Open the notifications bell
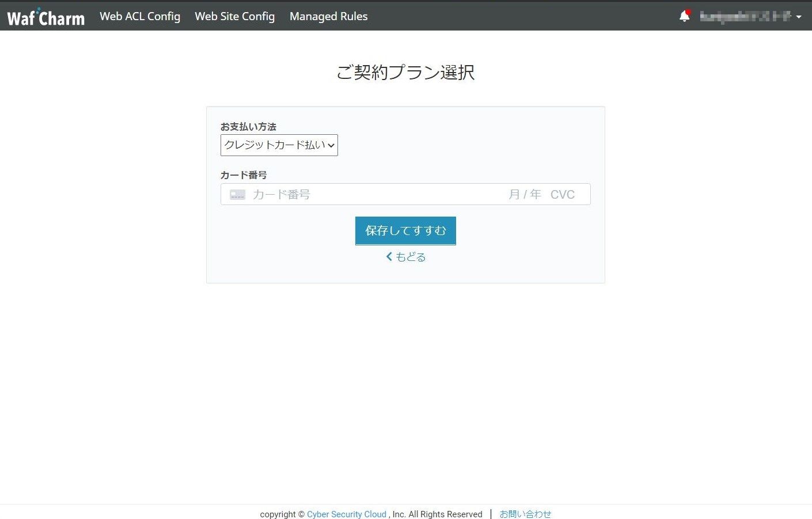Viewport: 812px width, 519px height. [x=684, y=16]
